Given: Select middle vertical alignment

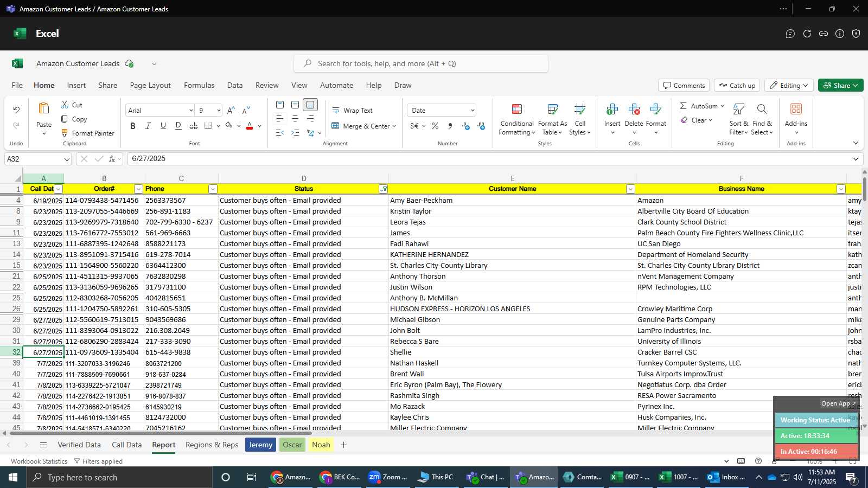Looking at the screenshot, I should tap(295, 105).
